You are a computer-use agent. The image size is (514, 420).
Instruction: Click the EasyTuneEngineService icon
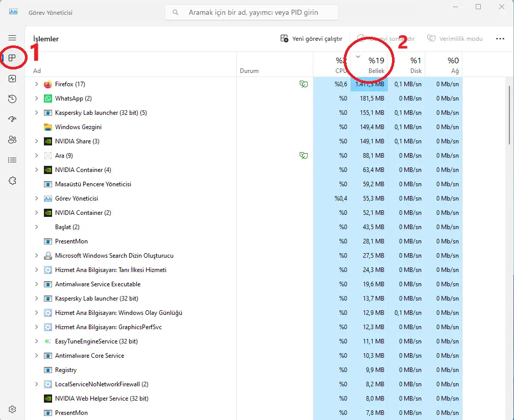(48, 341)
